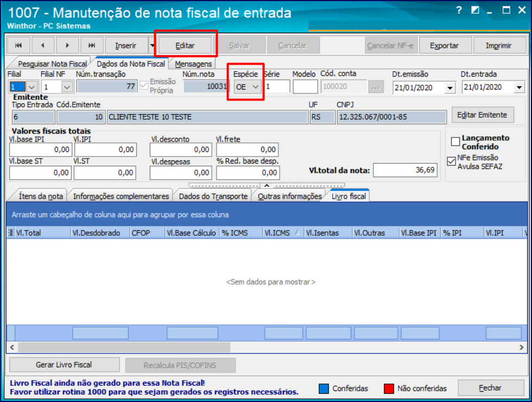
Task: Open Informações complementares tab
Action: [121, 196]
